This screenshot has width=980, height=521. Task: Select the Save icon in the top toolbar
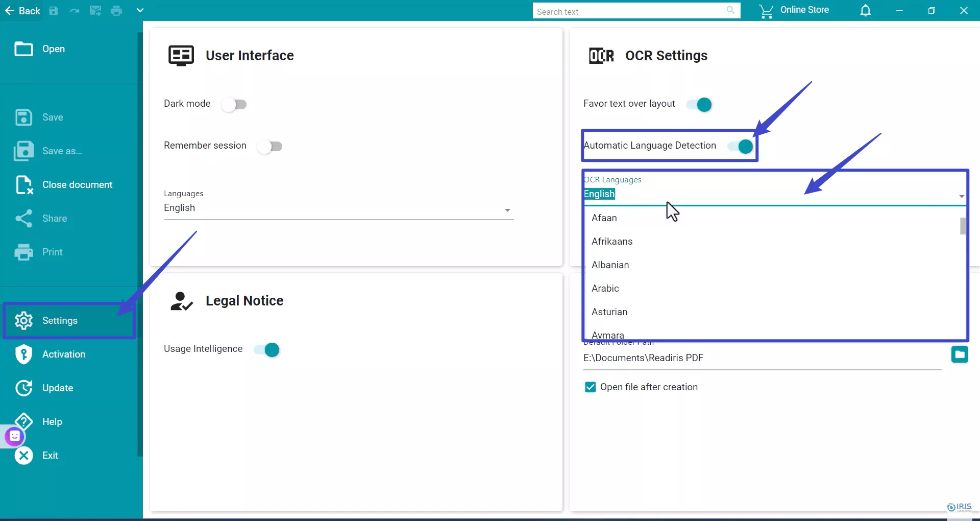point(53,10)
